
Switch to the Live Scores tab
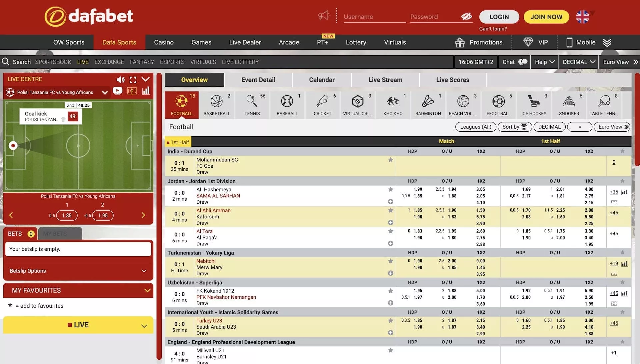click(x=452, y=80)
